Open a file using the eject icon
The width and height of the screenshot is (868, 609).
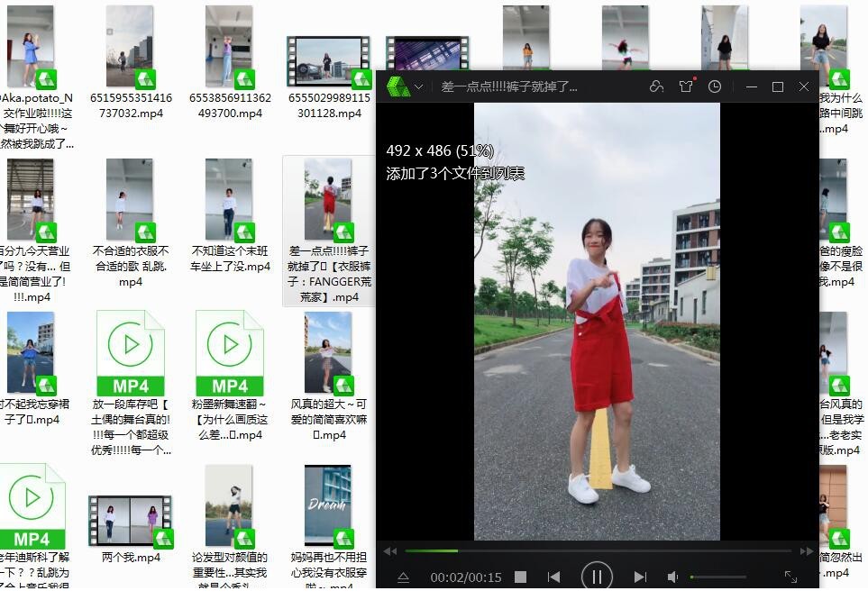403,577
